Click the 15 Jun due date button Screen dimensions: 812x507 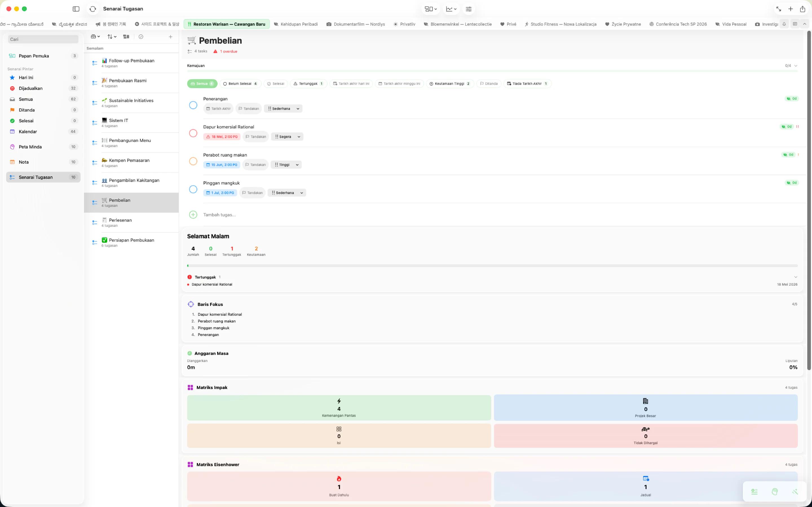coord(222,165)
